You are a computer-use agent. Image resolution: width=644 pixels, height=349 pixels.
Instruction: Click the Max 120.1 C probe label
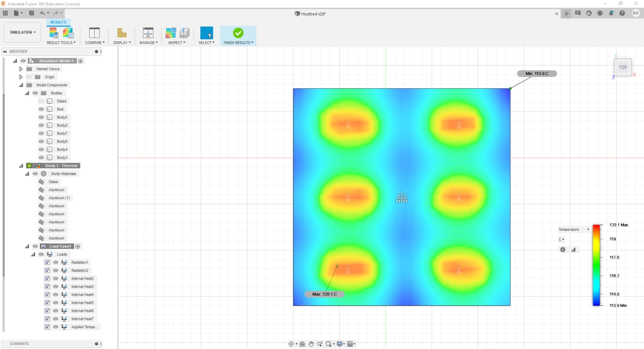325,294
